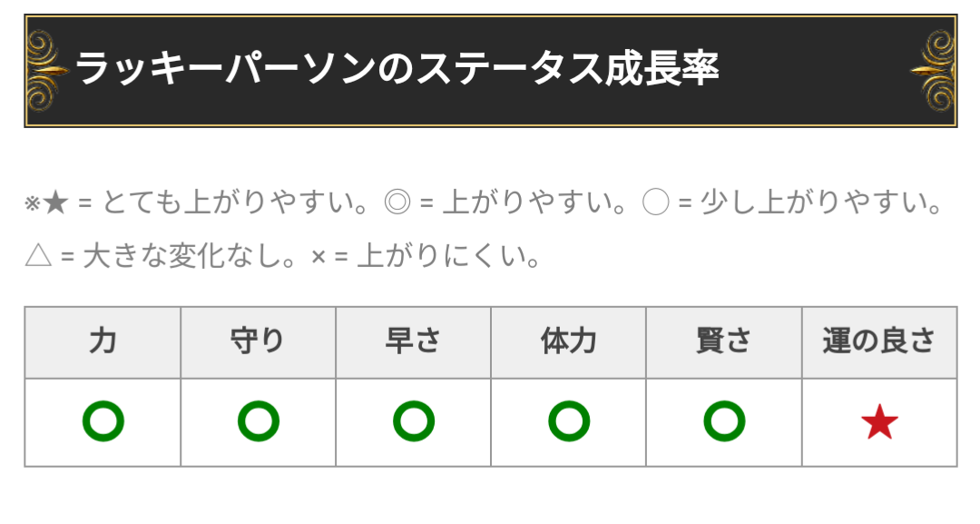
Task: Click the left gold ornament in header banner
Action: coord(47,71)
